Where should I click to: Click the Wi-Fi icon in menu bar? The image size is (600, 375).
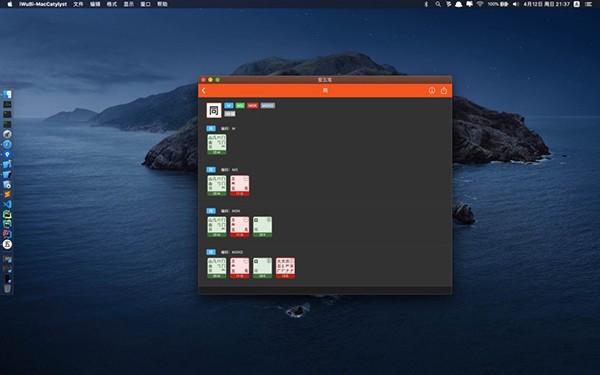coord(480,4)
